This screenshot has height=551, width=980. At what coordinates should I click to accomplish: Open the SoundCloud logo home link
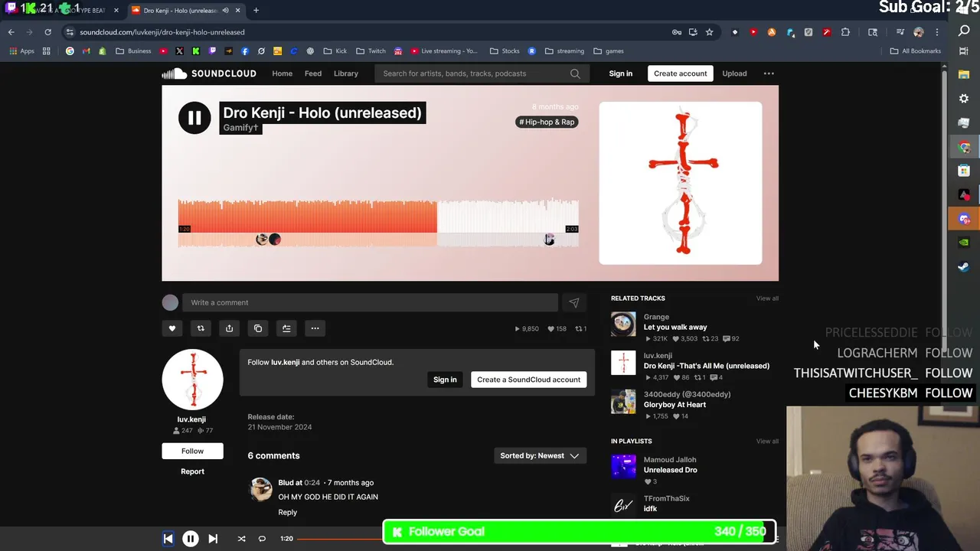pos(209,73)
